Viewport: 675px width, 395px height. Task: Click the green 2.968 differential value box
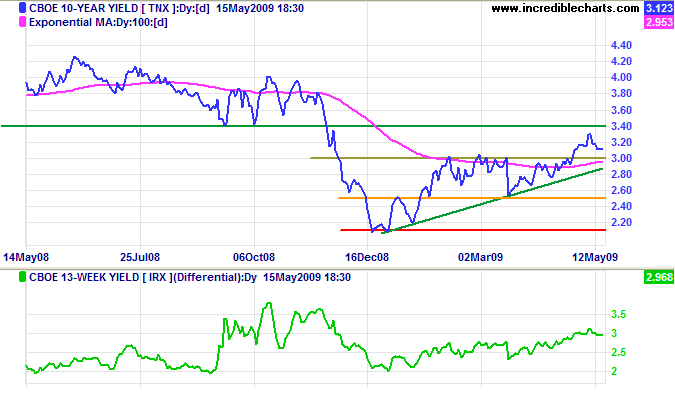click(659, 277)
